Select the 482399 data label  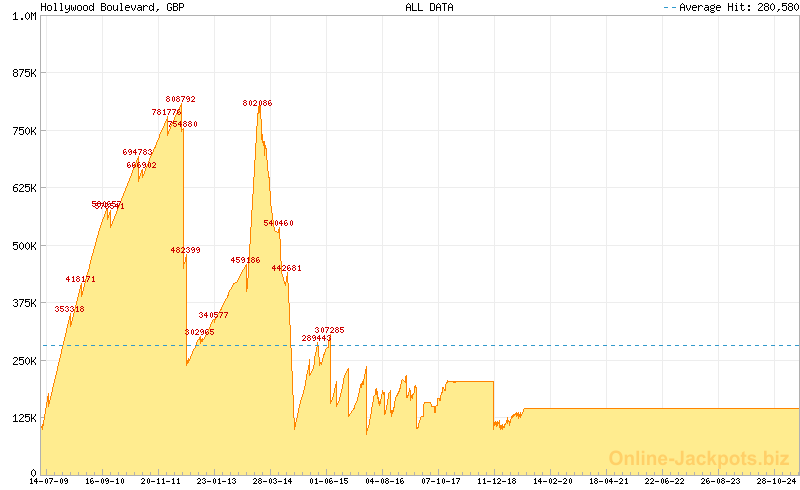point(185,251)
